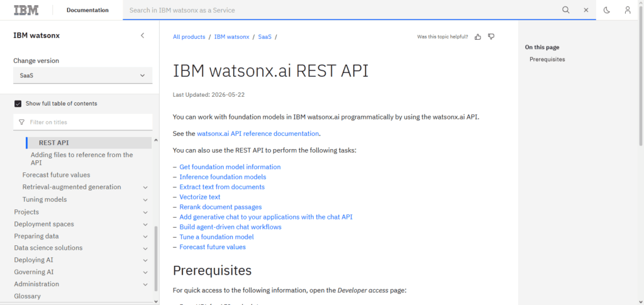Click the Last Updated: 2026-05-22 text
This screenshot has width=644, height=305.
click(x=209, y=95)
